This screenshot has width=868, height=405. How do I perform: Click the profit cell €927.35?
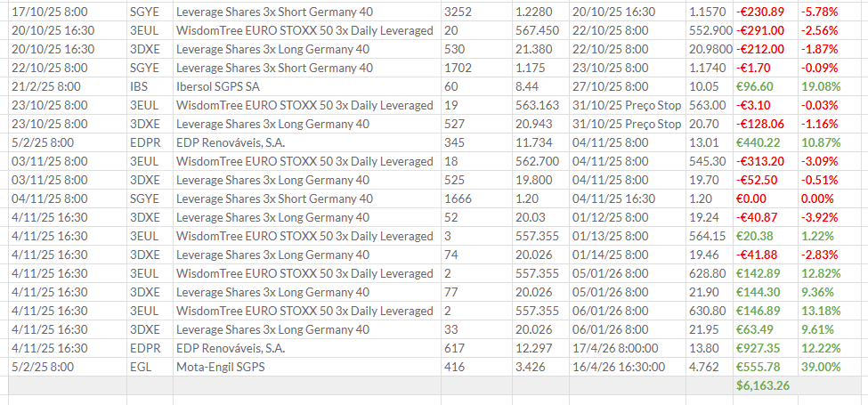pos(766,349)
